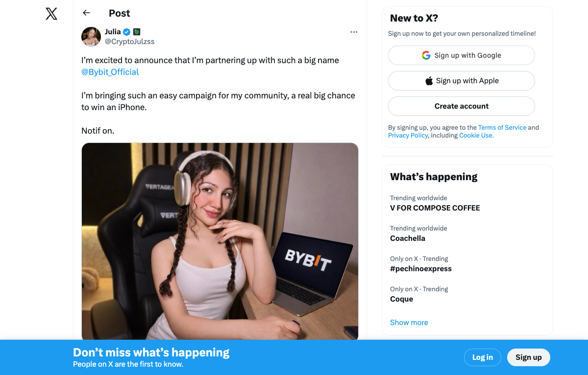588x375 pixels.
Task: Open Julia's profile avatar picture
Action: coord(91,37)
